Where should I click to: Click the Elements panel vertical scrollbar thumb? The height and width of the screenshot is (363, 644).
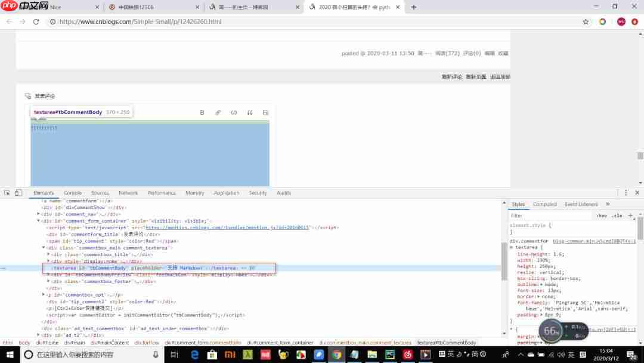point(504,261)
